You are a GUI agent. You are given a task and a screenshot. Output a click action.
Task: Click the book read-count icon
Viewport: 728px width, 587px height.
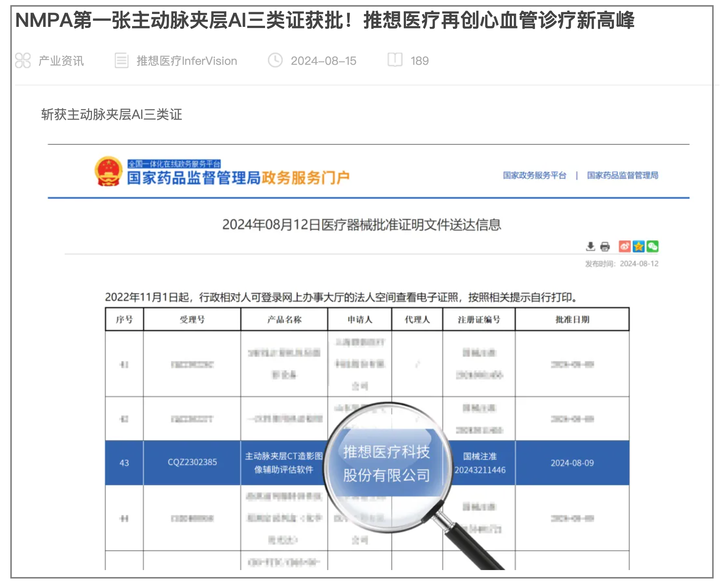395,60
